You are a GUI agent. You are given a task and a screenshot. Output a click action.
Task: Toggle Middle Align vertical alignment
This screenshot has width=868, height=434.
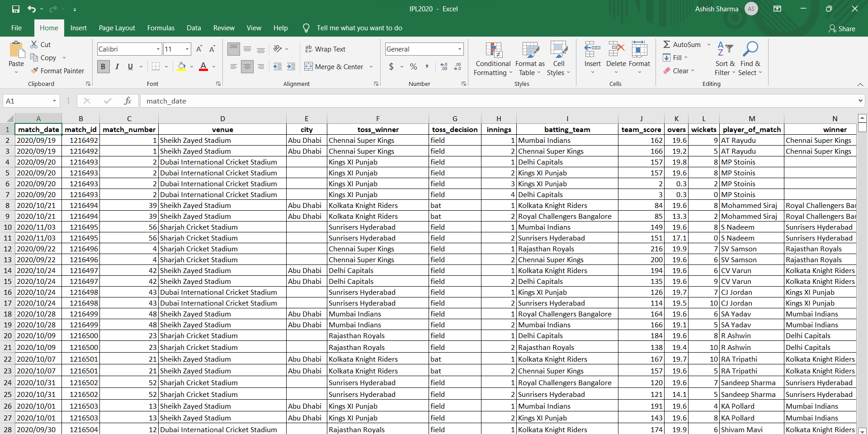247,49
